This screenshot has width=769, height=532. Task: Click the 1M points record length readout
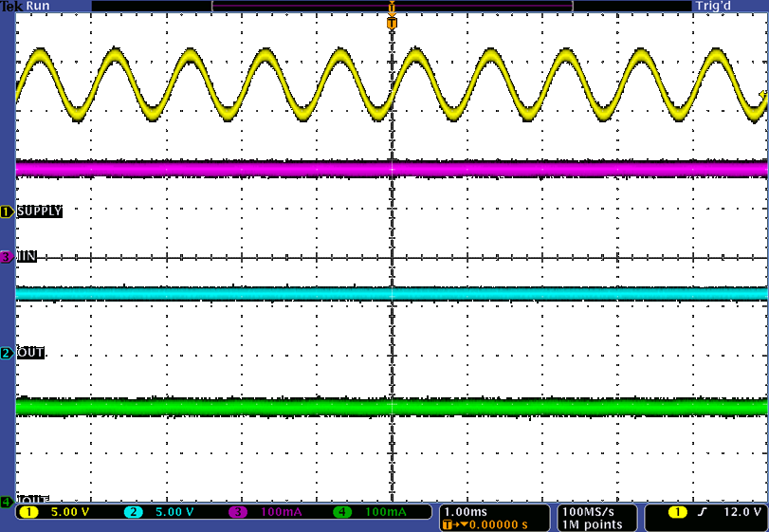click(x=592, y=524)
